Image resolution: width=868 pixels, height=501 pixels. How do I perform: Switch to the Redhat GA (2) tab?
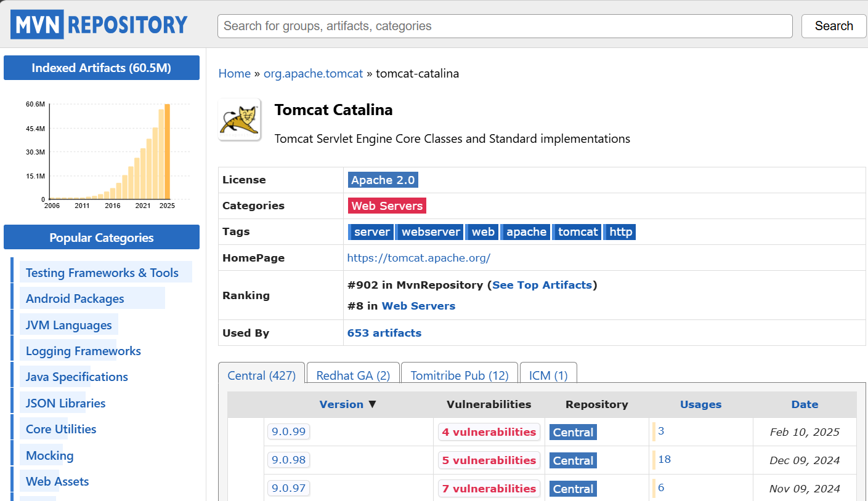353,375
